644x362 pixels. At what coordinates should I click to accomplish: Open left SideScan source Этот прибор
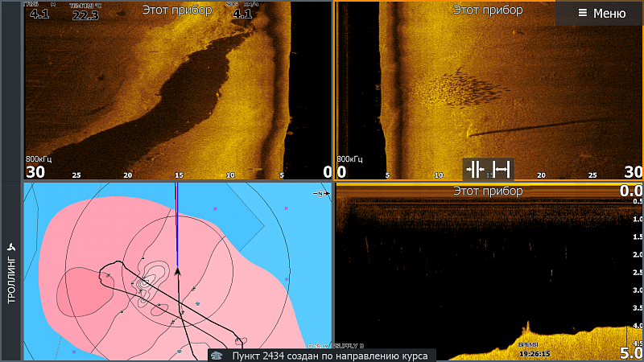177,10
